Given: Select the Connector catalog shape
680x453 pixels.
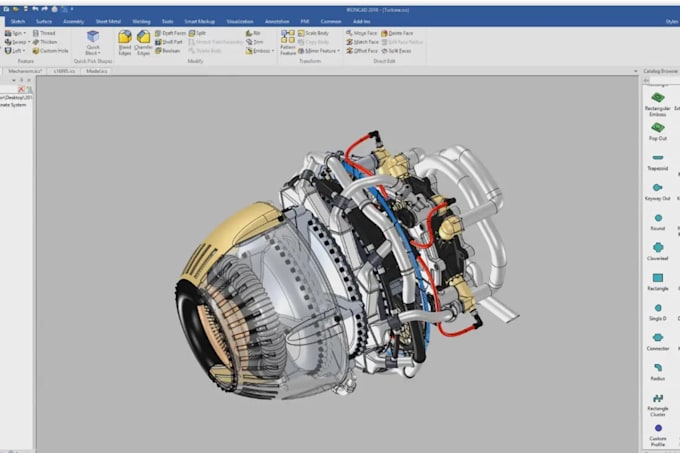Looking at the screenshot, I should 657,342.
